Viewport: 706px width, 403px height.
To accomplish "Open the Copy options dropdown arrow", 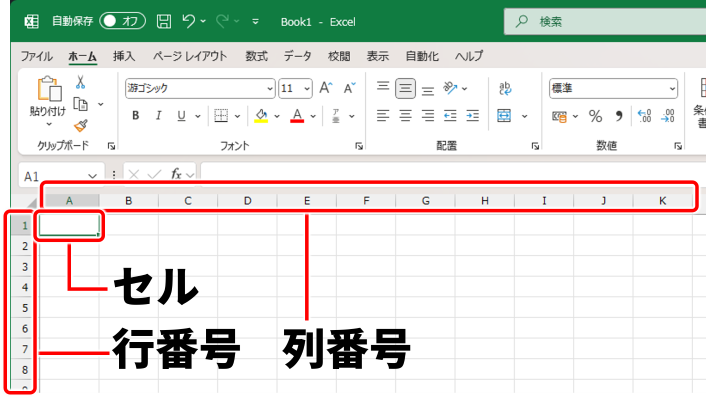I will 101,104.
